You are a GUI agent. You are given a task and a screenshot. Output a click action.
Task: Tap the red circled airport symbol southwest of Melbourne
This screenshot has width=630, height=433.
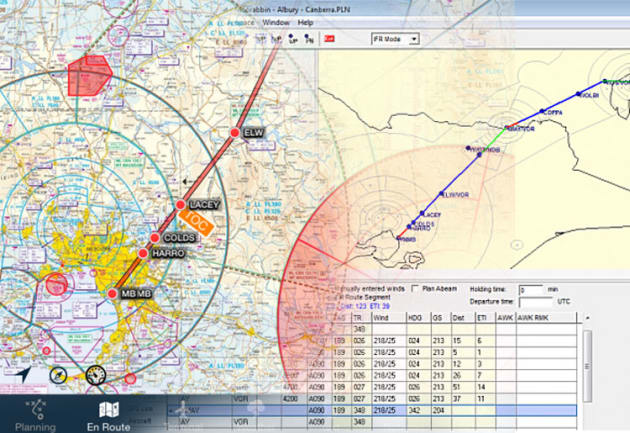pos(57,284)
